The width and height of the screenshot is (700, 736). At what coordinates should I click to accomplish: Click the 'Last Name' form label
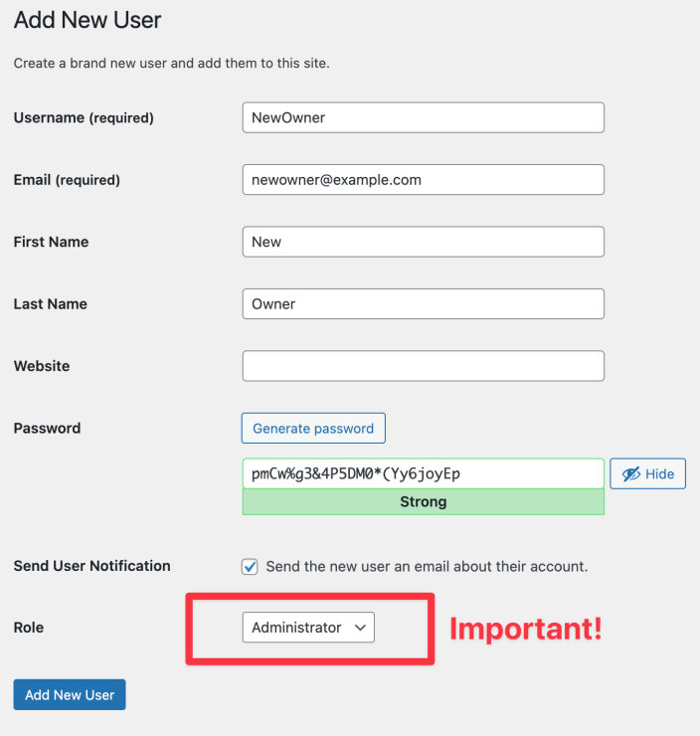[x=50, y=304]
